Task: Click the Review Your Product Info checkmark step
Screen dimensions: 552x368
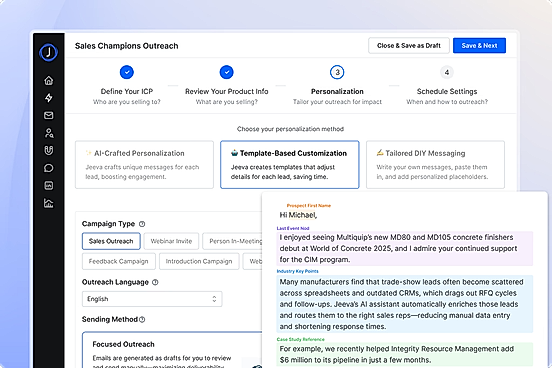Action: tap(227, 72)
